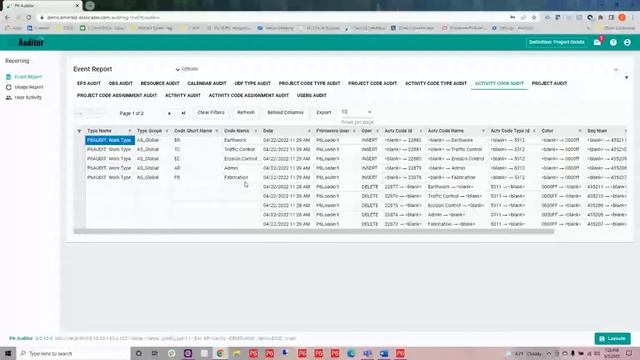
Task: Go to the next page arrow
Action: tap(169, 113)
